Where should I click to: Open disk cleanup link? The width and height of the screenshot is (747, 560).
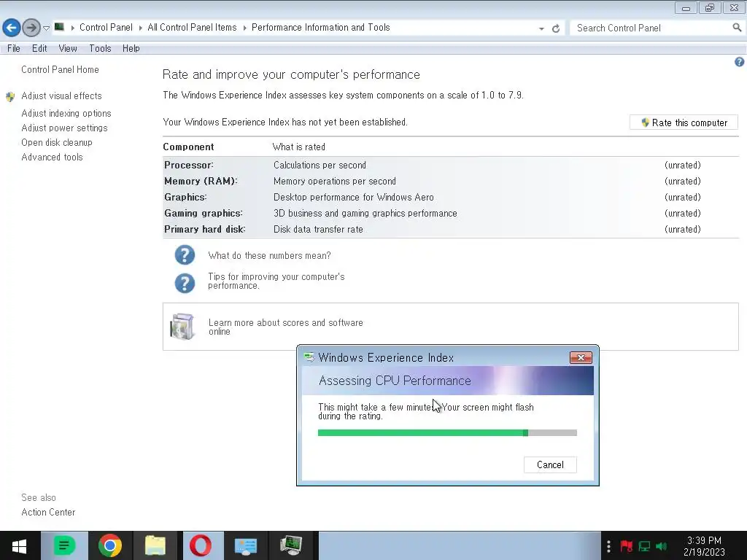57,142
